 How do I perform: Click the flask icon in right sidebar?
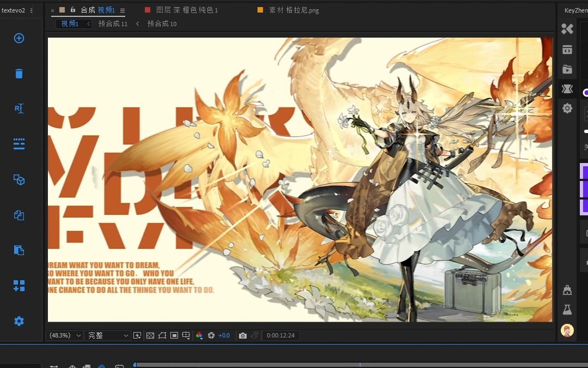tap(567, 310)
